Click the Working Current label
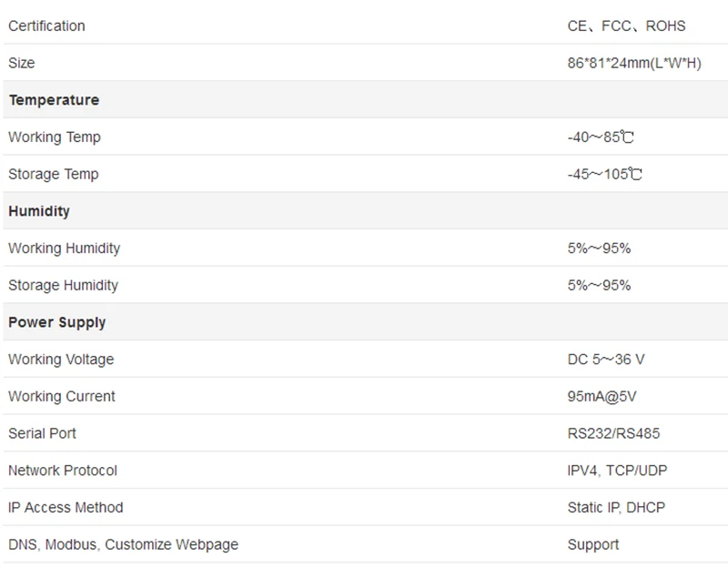The image size is (728, 568). point(62,396)
